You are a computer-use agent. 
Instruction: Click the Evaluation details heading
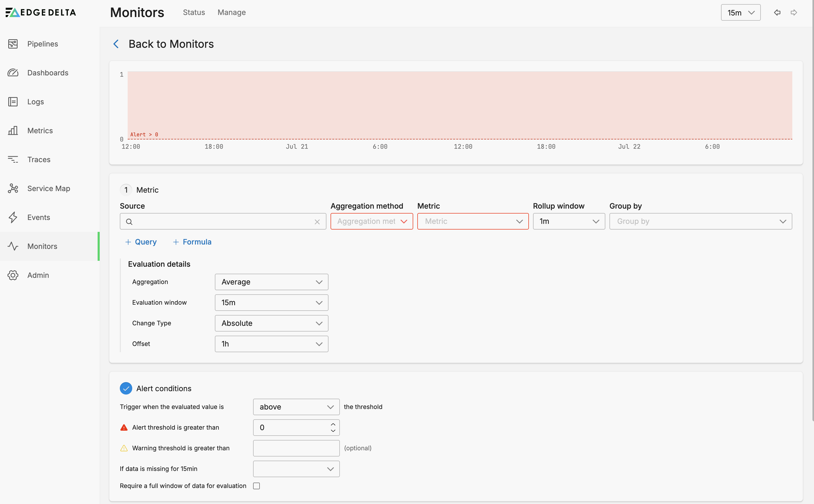(159, 264)
